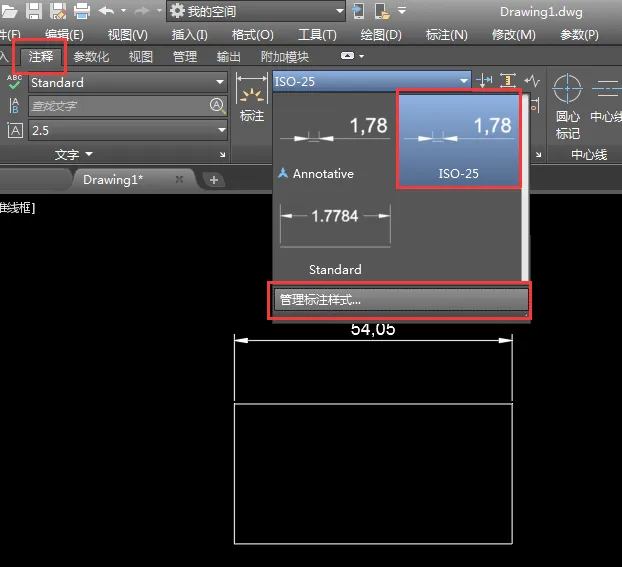Collapse the ISO-25 dimension style dropdown
Screen dimensions: 622x567
(463, 81)
